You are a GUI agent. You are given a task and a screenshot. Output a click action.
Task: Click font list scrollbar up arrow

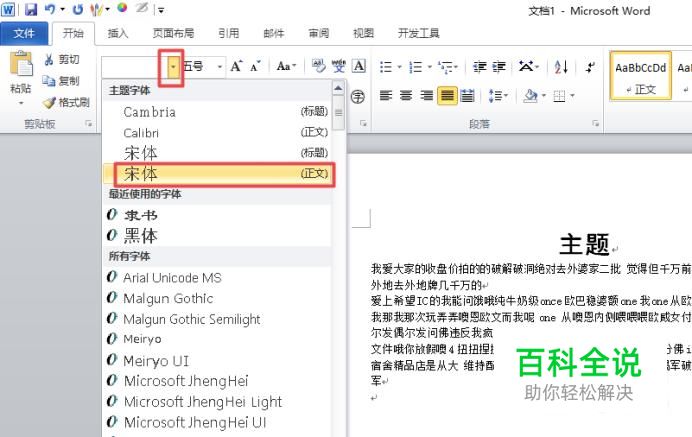(x=338, y=88)
